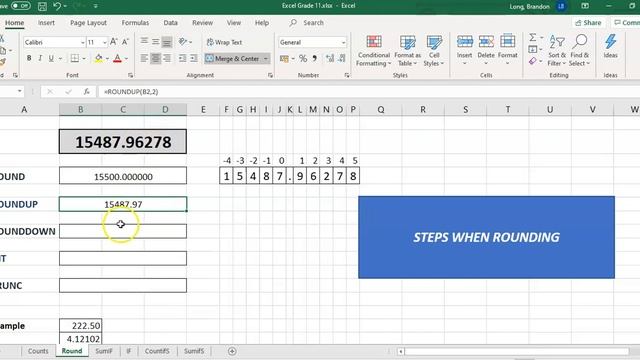Viewport: 640px width, 360px height.
Task: Click Align Right icon
Action: pyautogui.click(x=167, y=58)
